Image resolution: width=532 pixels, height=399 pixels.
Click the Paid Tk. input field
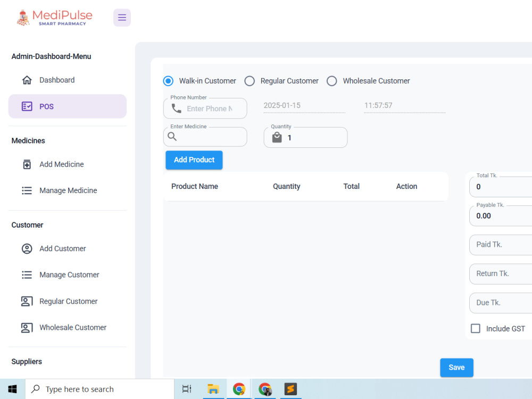[501, 245]
